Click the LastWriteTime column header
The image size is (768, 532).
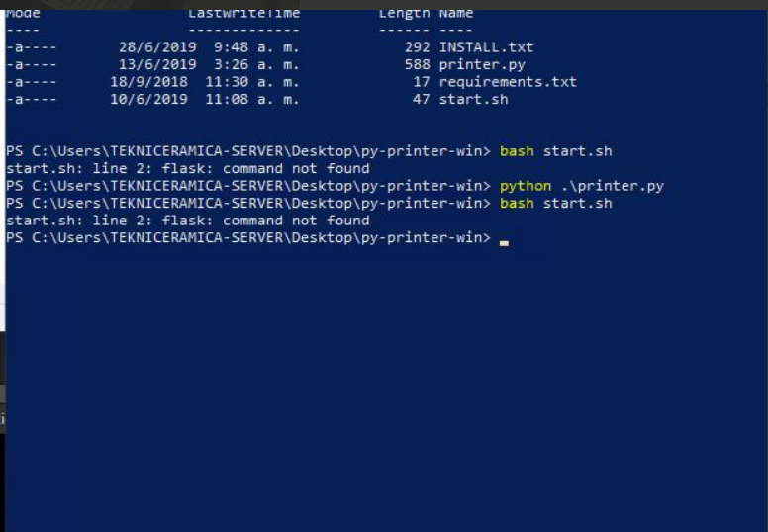(243, 14)
